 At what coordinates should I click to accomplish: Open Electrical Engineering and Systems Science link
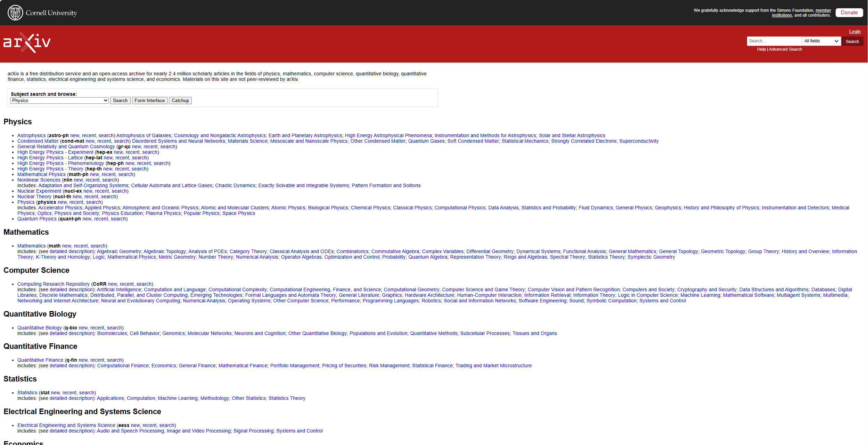66,426
